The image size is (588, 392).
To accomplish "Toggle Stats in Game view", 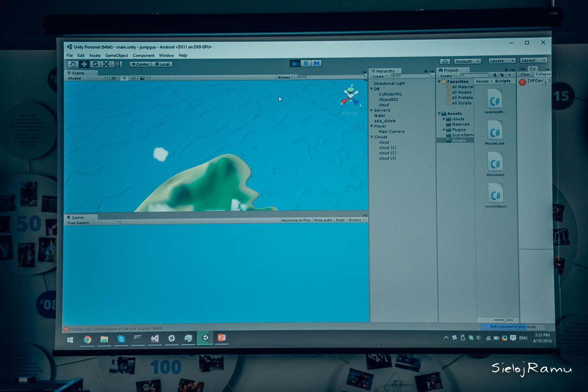I will pos(340,220).
